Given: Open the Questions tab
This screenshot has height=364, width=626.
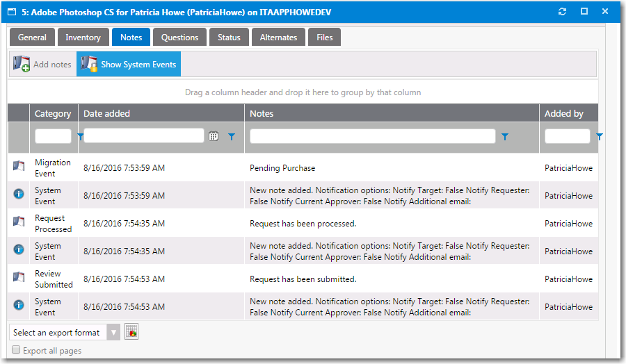Looking at the screenshot, I should 179,38.
